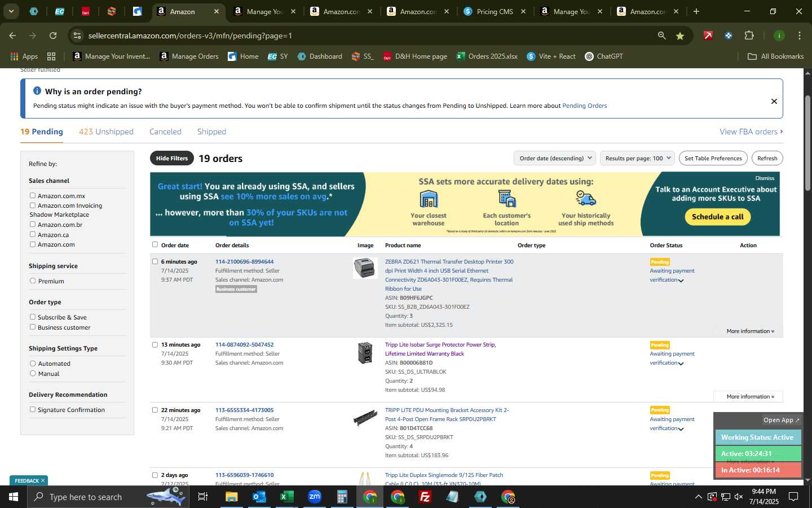Reload the page with refresh icon
This screenshot has width=812, height=508.
(x=53, y=36)
